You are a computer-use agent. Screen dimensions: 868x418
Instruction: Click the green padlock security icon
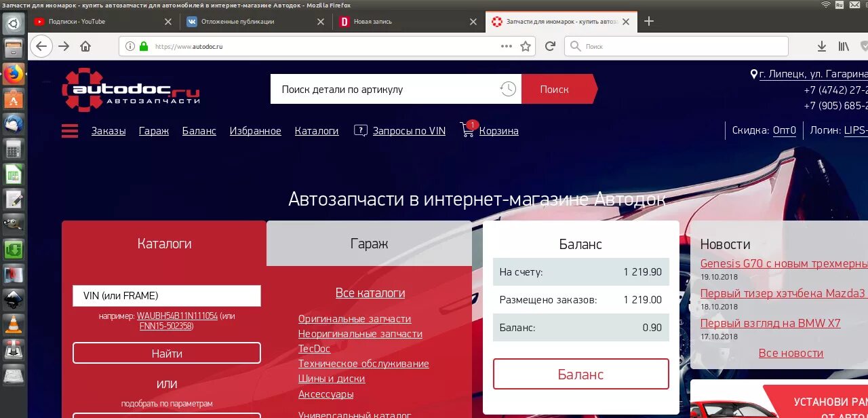pyautogui.click(x=144, y=46)
